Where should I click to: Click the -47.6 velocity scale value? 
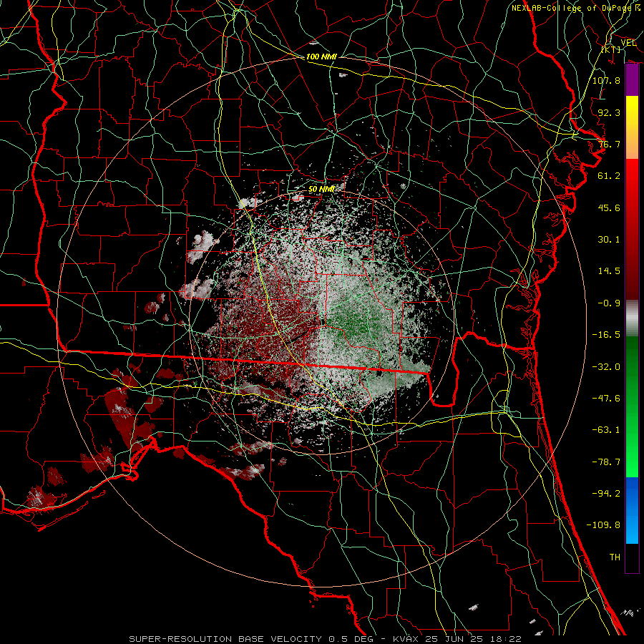(606, 399)
